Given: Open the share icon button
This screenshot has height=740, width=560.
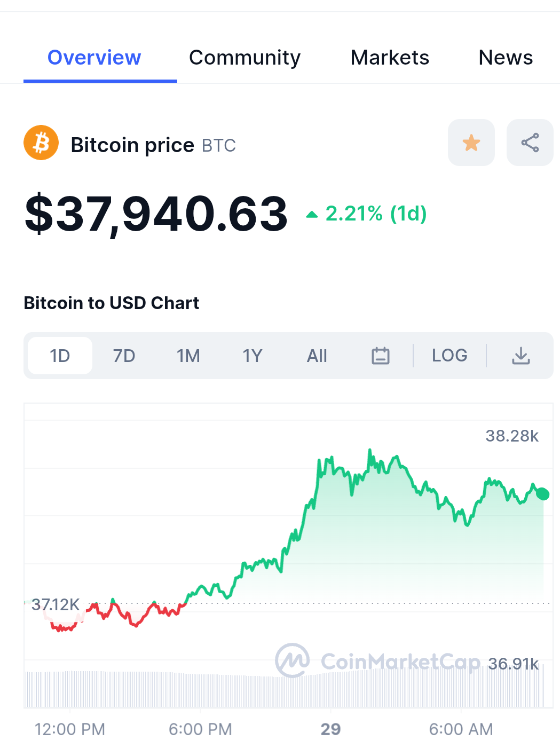Looking at the screenshot, I should [530, 143].
